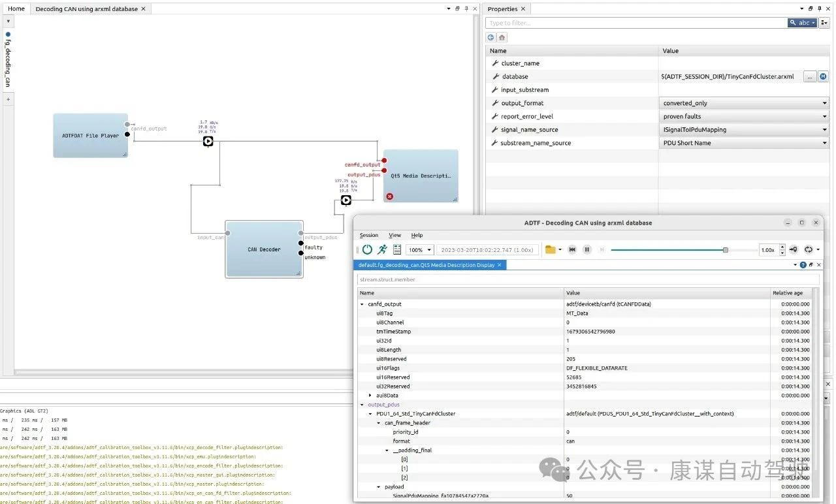
Task: Click the browse button next to TinyCanFdCluster.arxml
Action: pos(809,76)
